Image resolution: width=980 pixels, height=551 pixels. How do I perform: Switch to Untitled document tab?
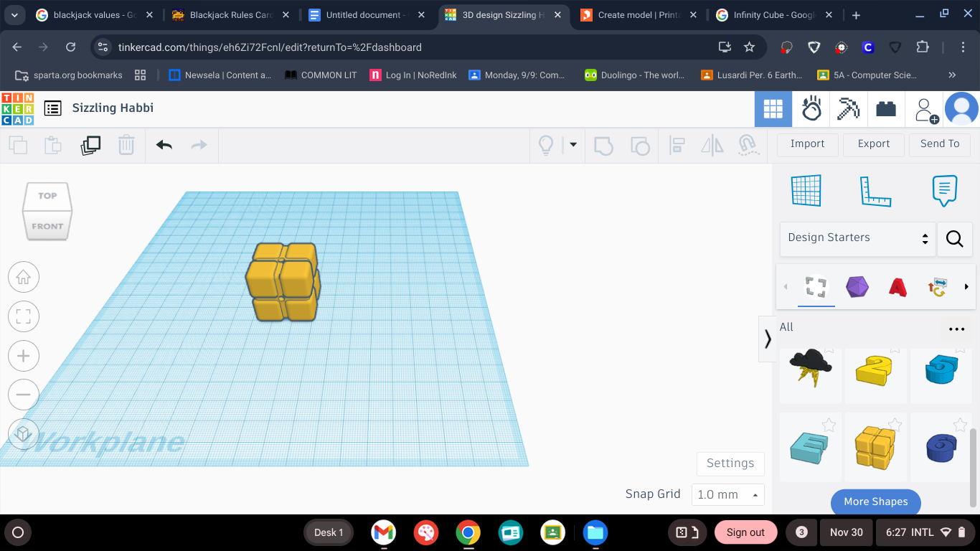point(367,15)
